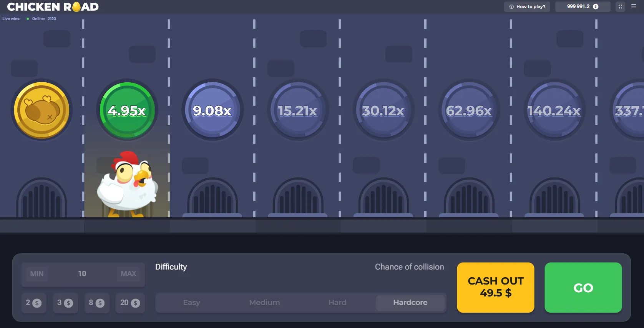This screenshot has height=328, width=644.
Task: Click the Live wins label
Action: pyautogui.click(x=12, y=19)
